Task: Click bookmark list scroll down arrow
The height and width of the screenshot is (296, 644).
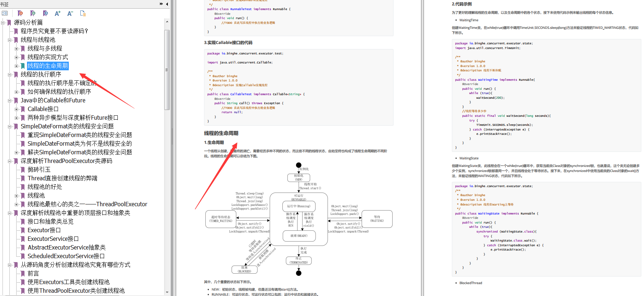Action: pos(167,292)
